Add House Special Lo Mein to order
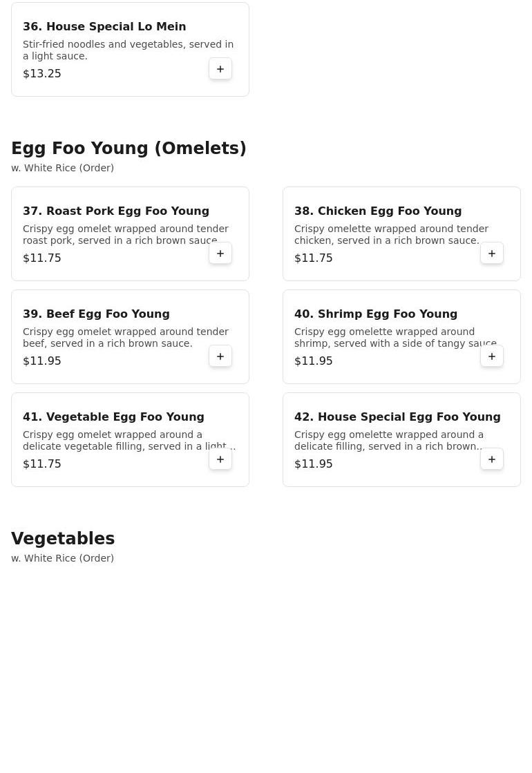Image resolution: width=532 pixels, height=773 pixels. (220, 69)
